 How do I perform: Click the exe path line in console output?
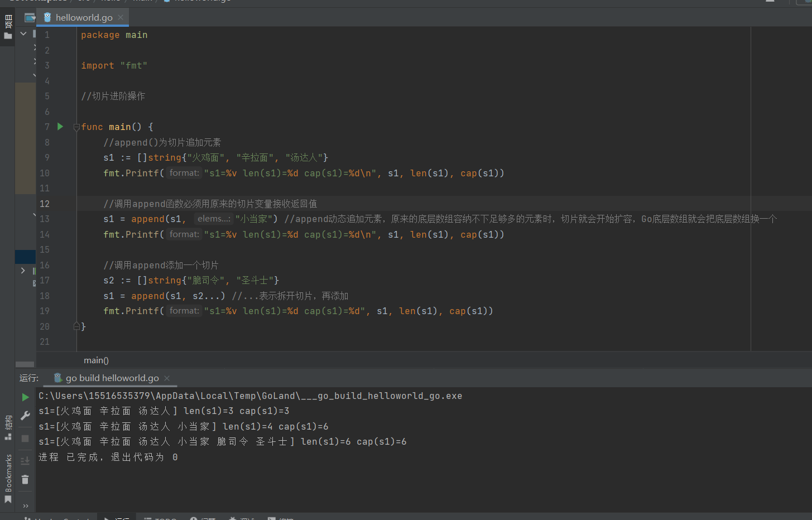tap(250, 396)
